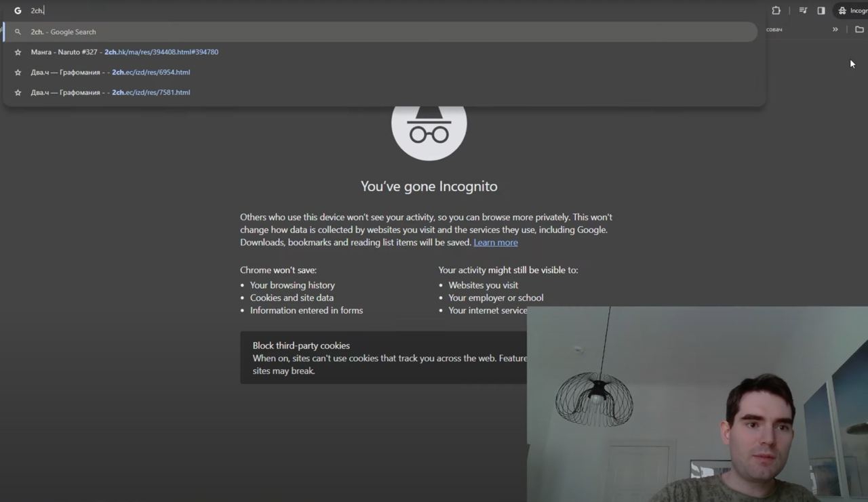Click 'Block third-party cookies' title text

301,346
